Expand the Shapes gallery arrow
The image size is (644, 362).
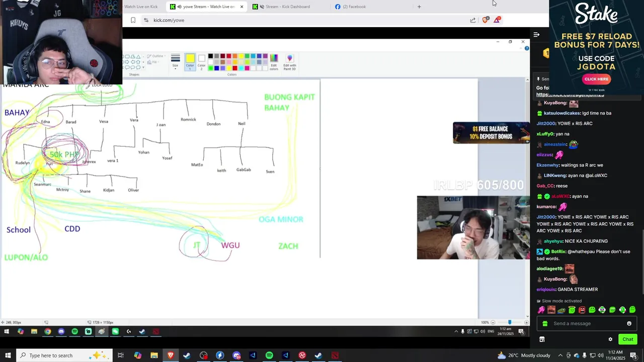144,67
